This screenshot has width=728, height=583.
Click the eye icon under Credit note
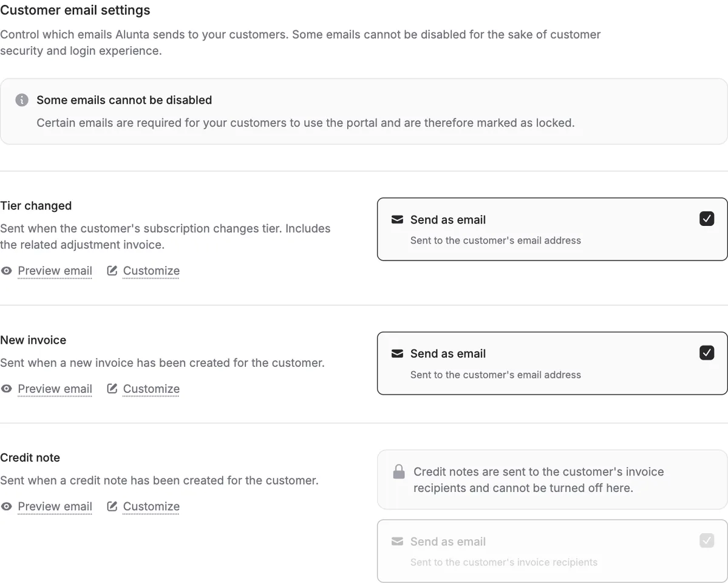pos(7,506)
